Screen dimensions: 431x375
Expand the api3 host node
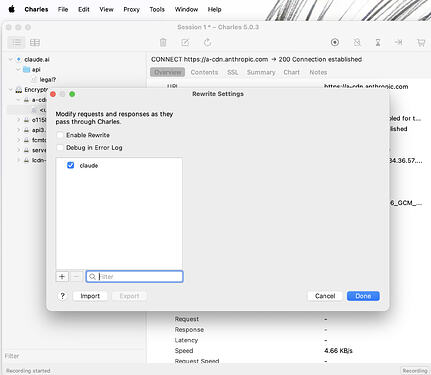click(x=18, y=130)
